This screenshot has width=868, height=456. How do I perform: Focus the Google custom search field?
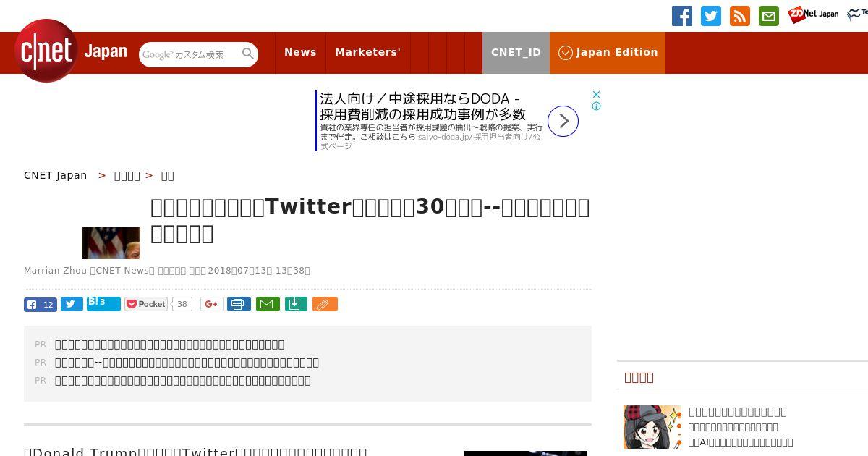point(190,54)
